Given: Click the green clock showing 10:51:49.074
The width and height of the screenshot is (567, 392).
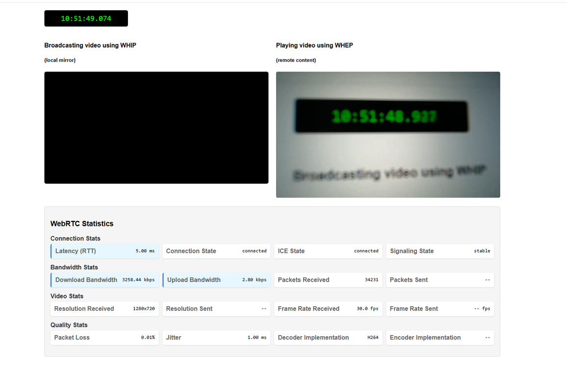Looking at the screenshot, I should click(x=86, y=19).
